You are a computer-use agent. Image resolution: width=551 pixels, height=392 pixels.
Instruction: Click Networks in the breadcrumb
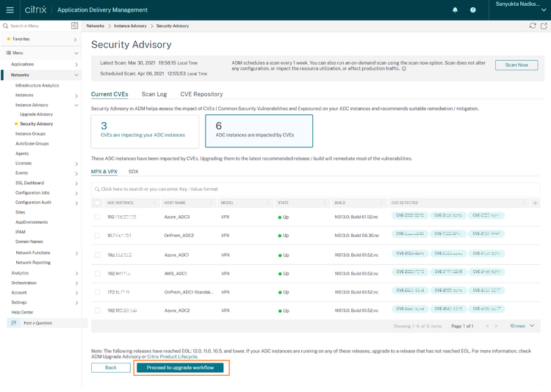96,26
